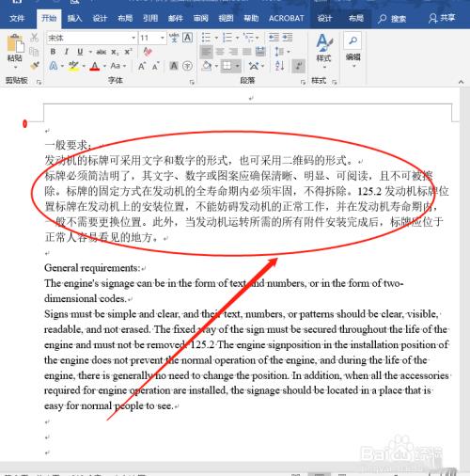Toggle Italic formatting
This screenshot has height=476, width=470.
(66, 52)
